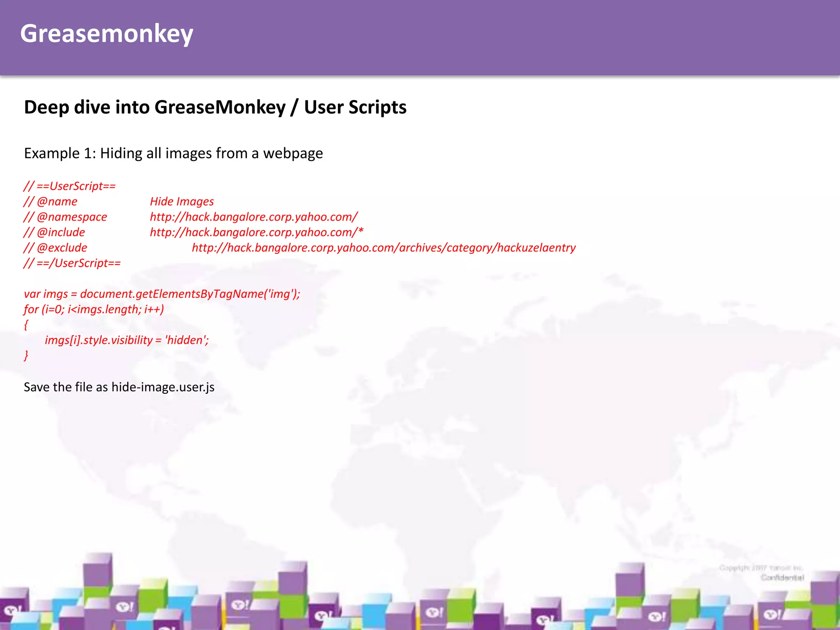Click the include URL ending with /*
This screenshot has width=840, height=630.
pos(257,232)
